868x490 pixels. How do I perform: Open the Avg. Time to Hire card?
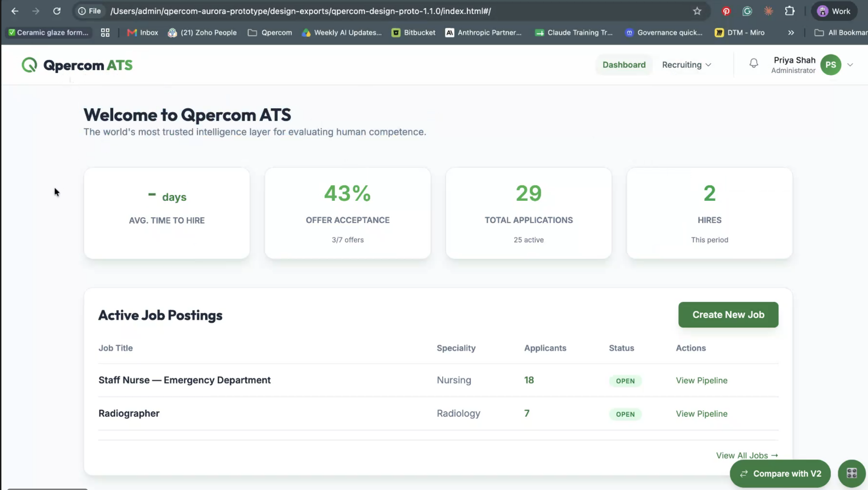[x=167, y=213]
